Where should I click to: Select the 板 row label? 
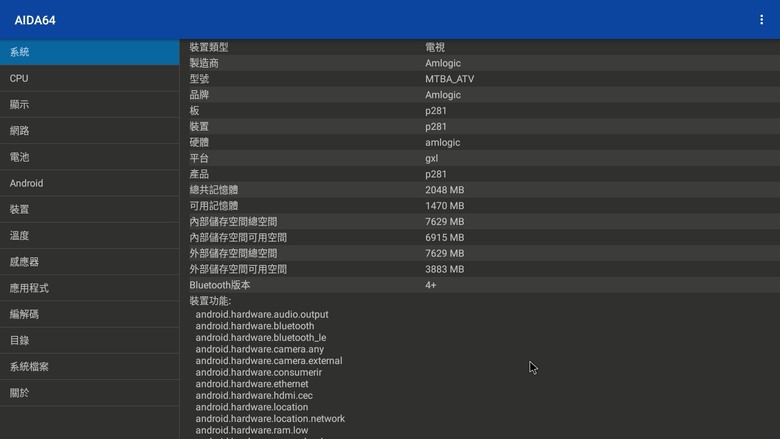[195, 111]
